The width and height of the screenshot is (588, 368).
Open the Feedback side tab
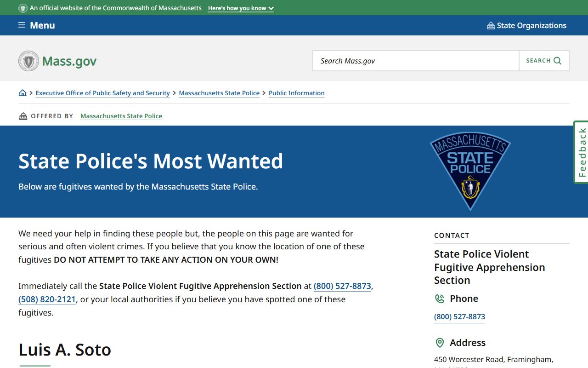tap(581, 152)
